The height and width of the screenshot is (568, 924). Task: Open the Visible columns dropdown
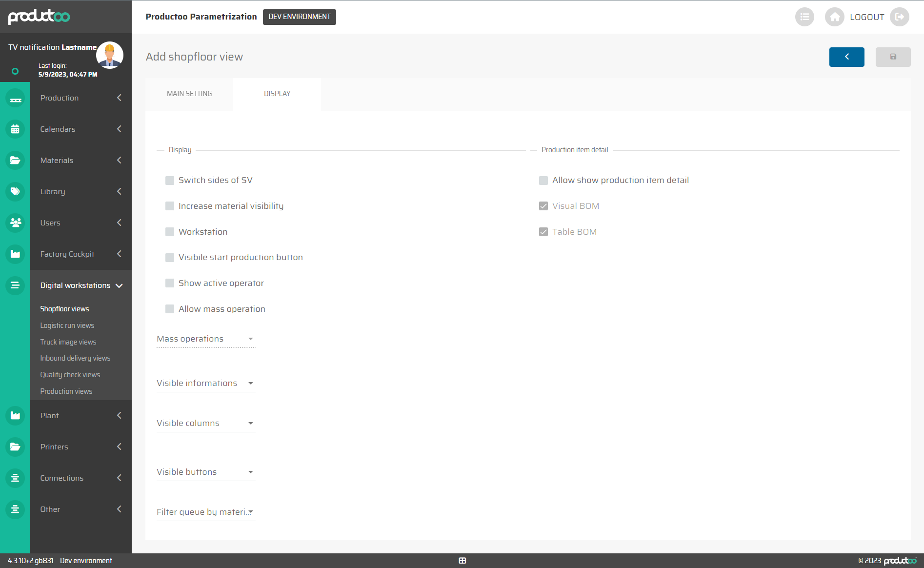tap(205, 424)
